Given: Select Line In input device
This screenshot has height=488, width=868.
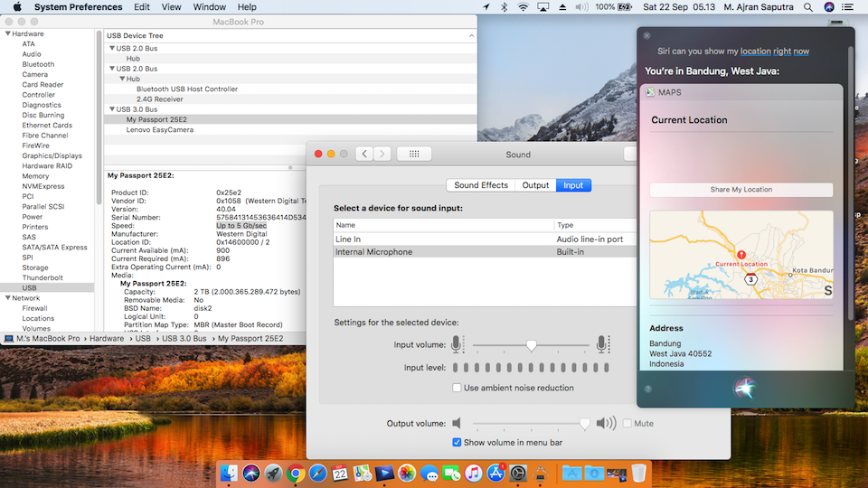Looking at the screenshot, I should (x=485, y=239).
